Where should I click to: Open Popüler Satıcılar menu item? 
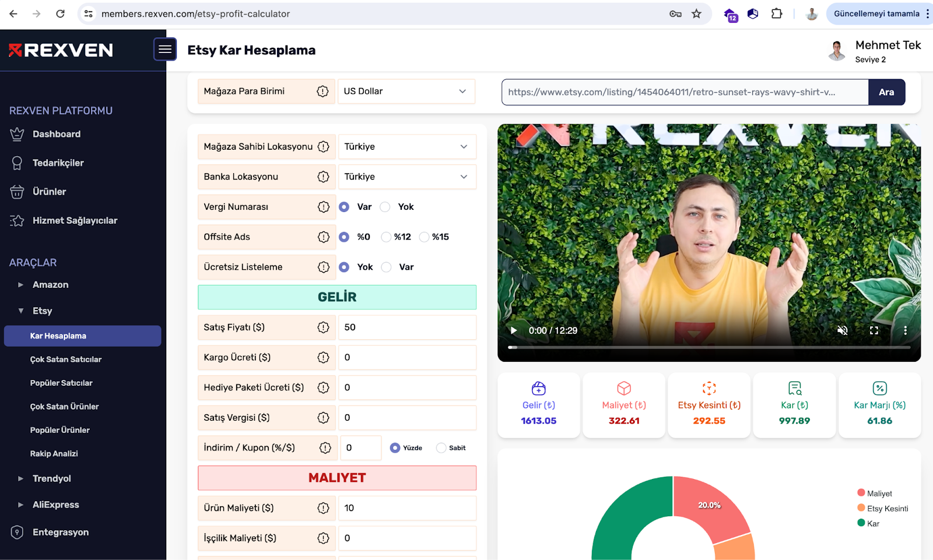pyautogui.click(x=61, y=383)
